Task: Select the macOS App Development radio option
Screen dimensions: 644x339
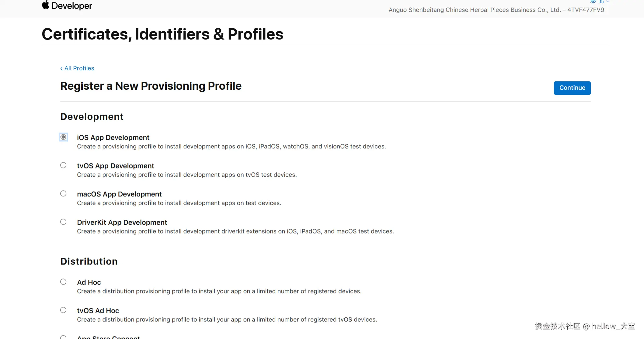Action: point(63,194)
